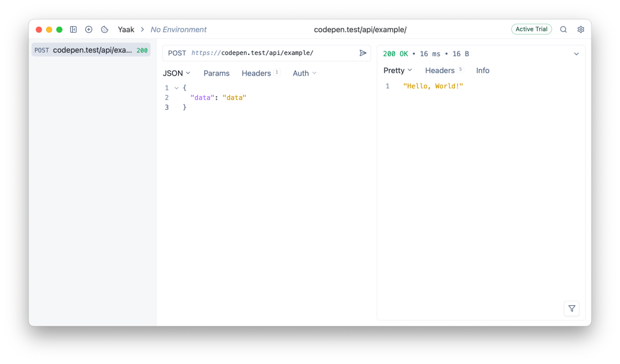
Task: Open the POST method selector
Action: coord(176,53)
